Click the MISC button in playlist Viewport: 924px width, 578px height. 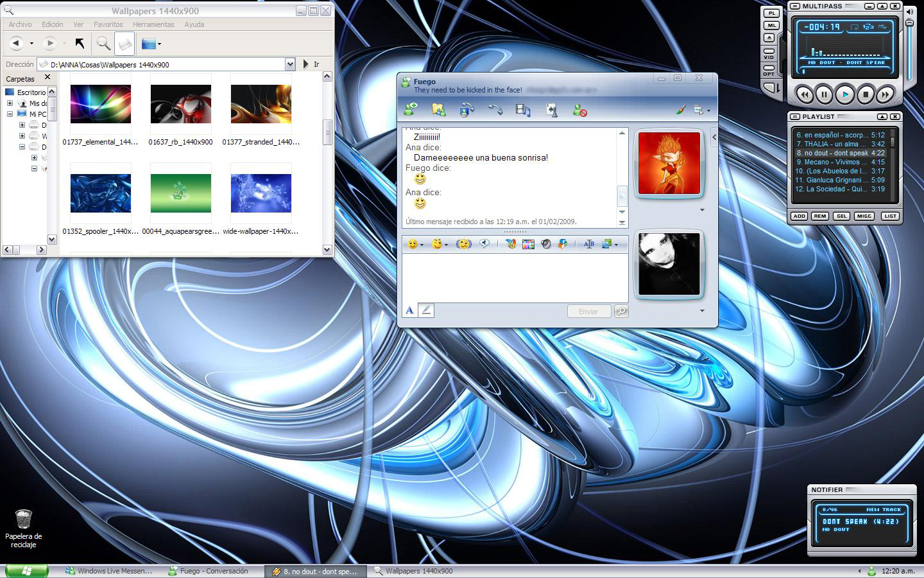864,216
